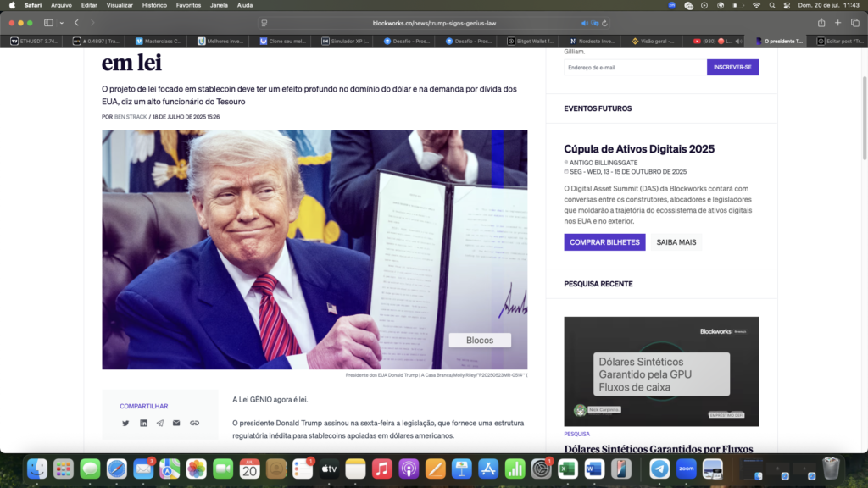868x488 pixels.
Task: Click the PESQUISA RECENTE heading
Action: [x=598, y=284]
